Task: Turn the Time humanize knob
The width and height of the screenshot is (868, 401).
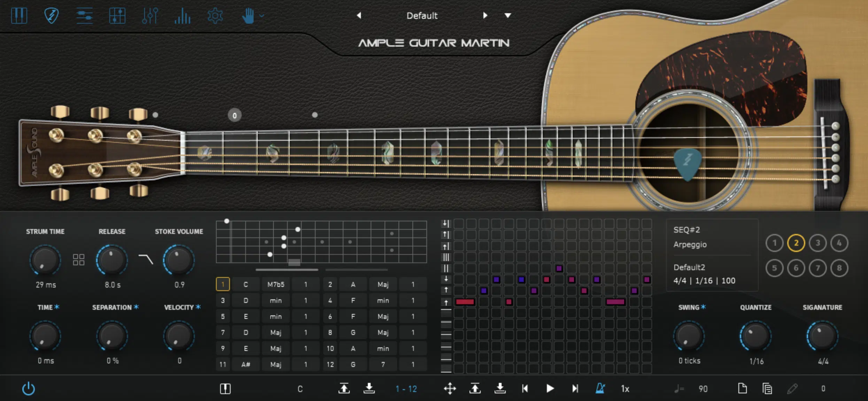Action: coord(45,336)
